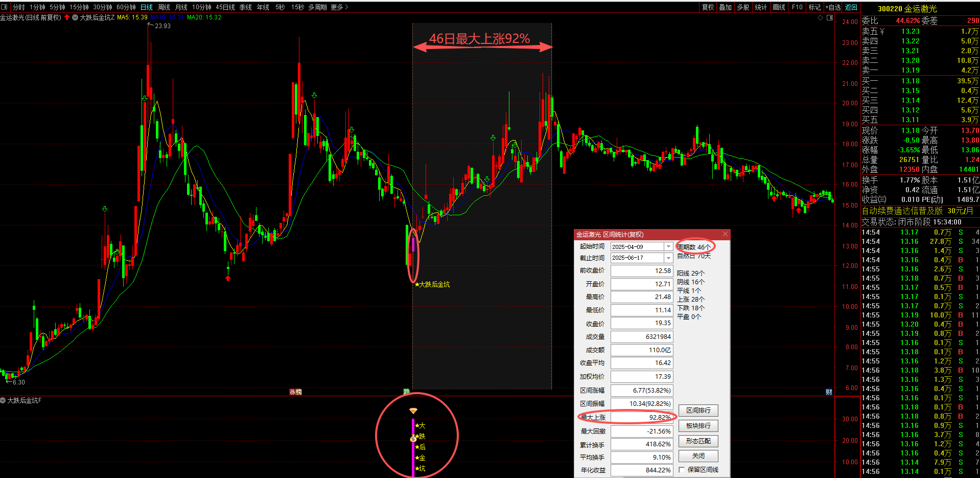Click the 区间排行 button
Screen dimensions: 980x478
coord(698,411)
